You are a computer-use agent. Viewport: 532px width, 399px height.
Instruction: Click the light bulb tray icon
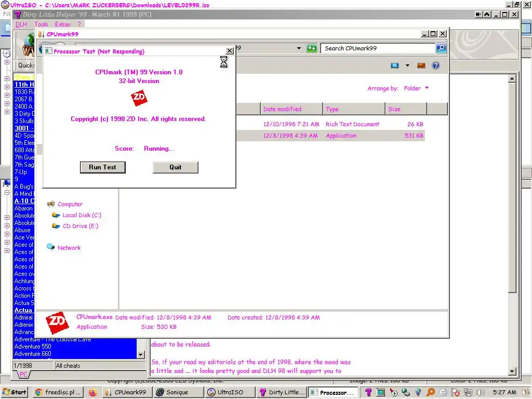coord(418,393)
